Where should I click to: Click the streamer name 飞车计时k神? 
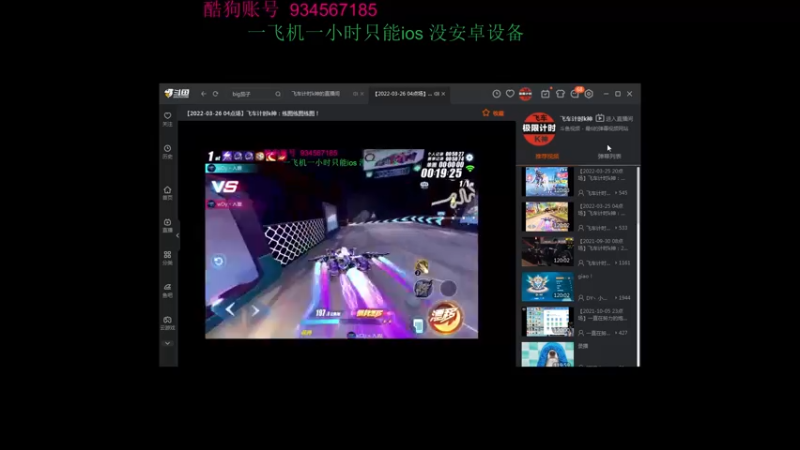(577, 119)
